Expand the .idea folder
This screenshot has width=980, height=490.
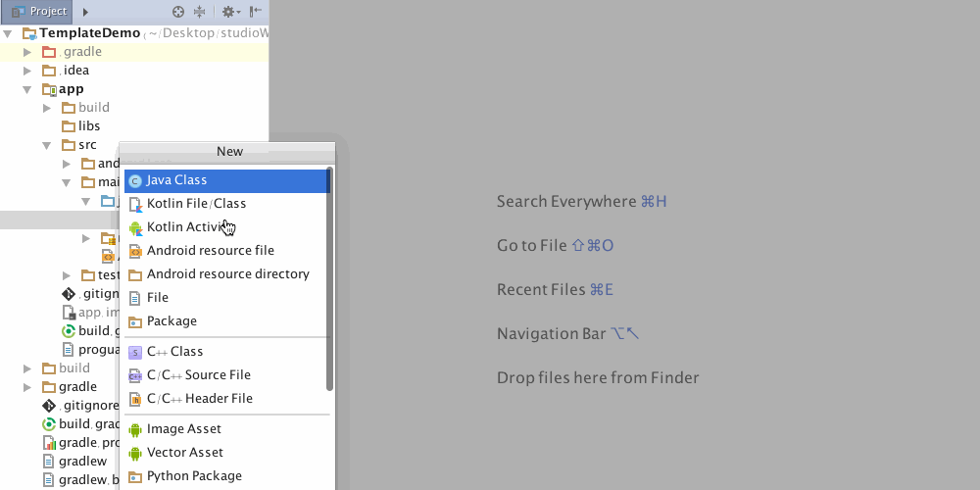tap(27, 71)
